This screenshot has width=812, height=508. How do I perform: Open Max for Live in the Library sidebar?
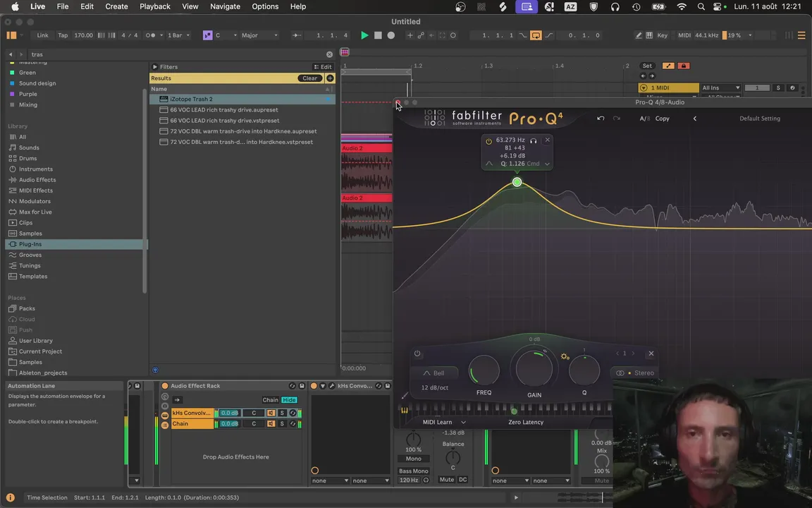[35, 212]
